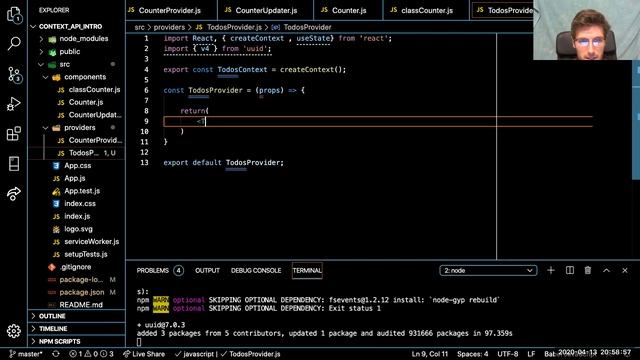Change indentation via Spaces: 4
This screenshot has width=640, height=360.
coord(472,354)
